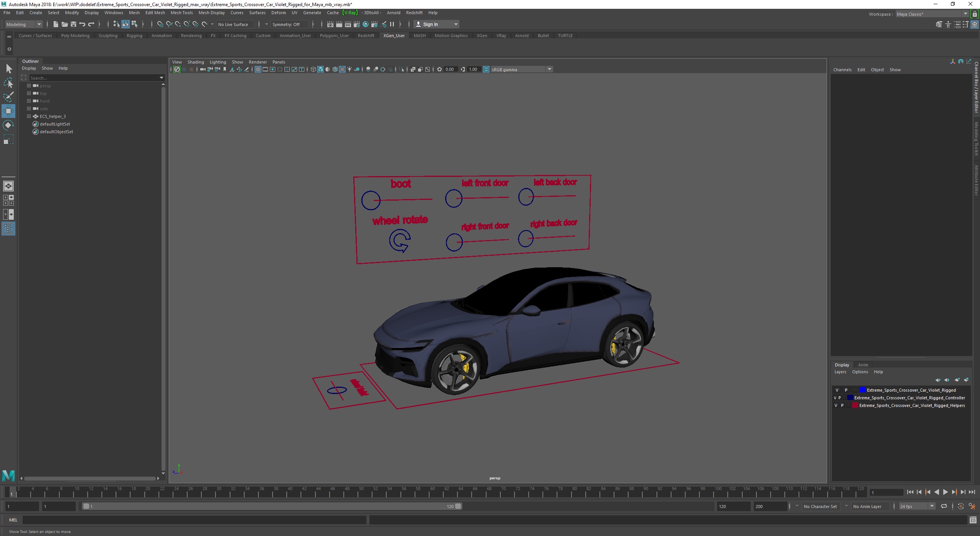Switch to Rigging shelf tab

point(134,36)
